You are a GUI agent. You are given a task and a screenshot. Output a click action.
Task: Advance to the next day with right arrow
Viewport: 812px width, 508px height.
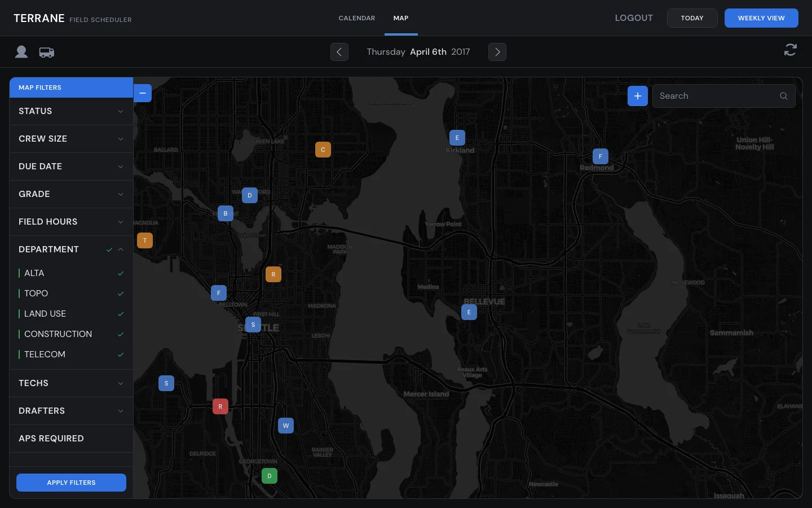[x=497, y=52]
